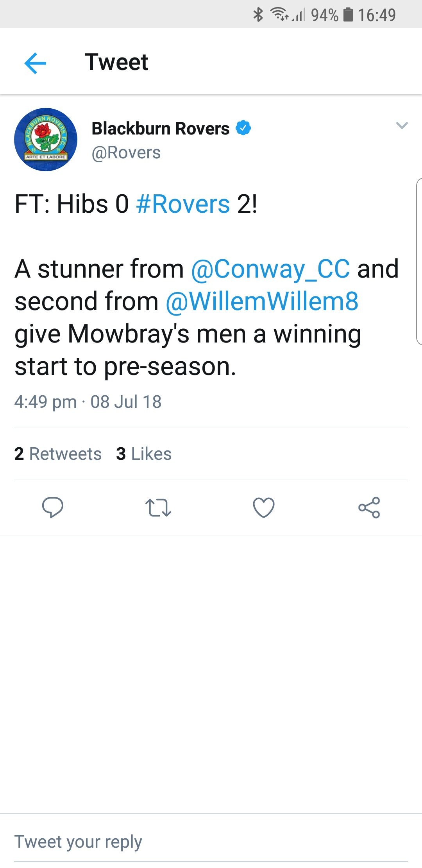
Task: Click the Blackburn Rovers account name
Action: click(161, 128)
